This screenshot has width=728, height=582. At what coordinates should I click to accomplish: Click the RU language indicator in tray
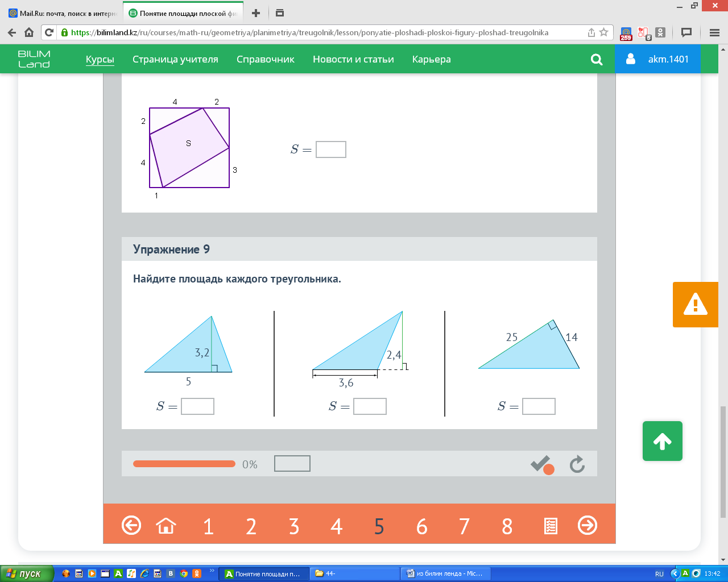point(659,574)
